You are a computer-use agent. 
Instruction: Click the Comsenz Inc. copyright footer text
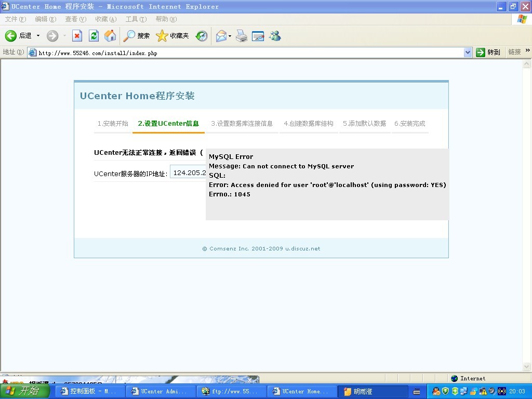tap(261, 249)
